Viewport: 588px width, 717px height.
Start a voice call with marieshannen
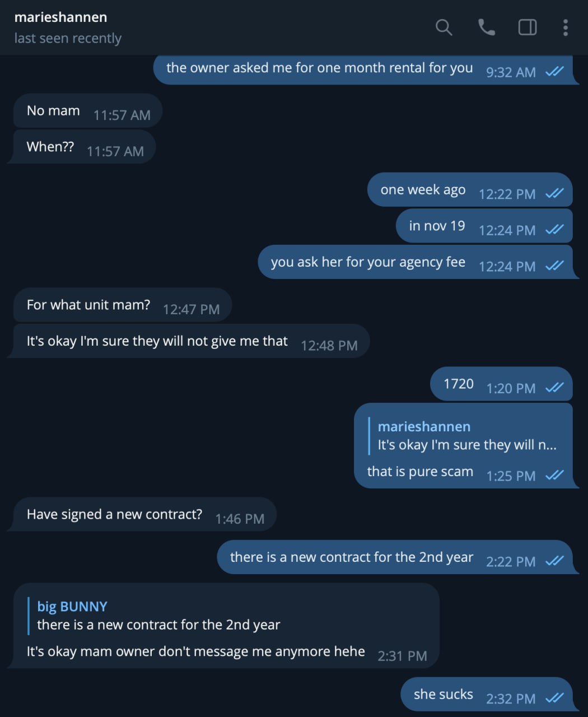click(486, 27)
